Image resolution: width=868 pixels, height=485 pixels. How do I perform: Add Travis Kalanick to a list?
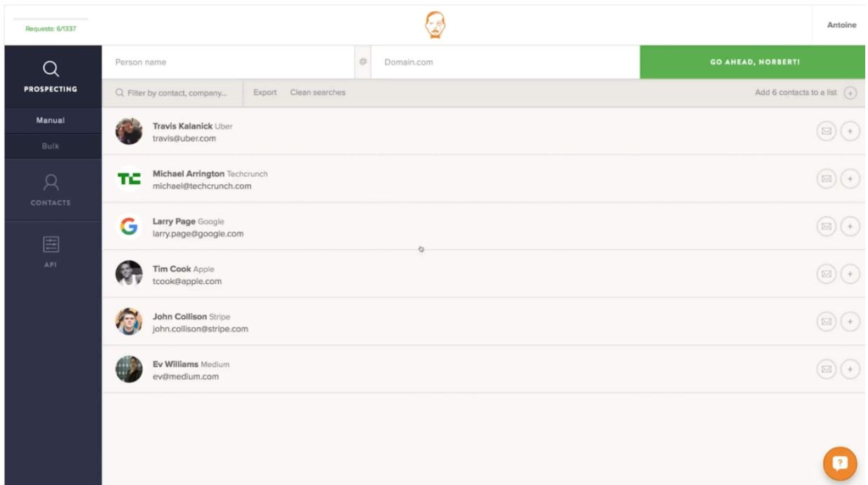[850, 131]
